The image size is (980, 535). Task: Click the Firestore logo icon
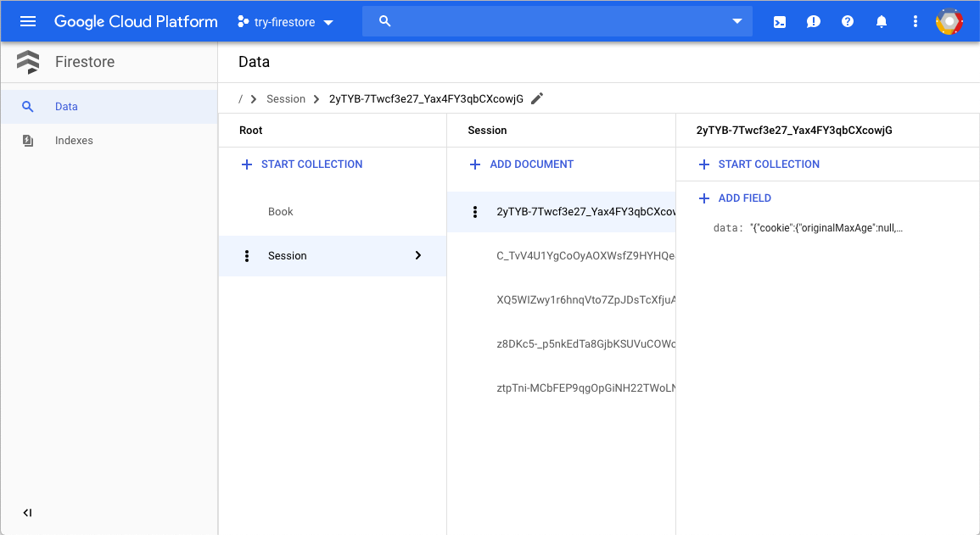[x=28, y=62]
